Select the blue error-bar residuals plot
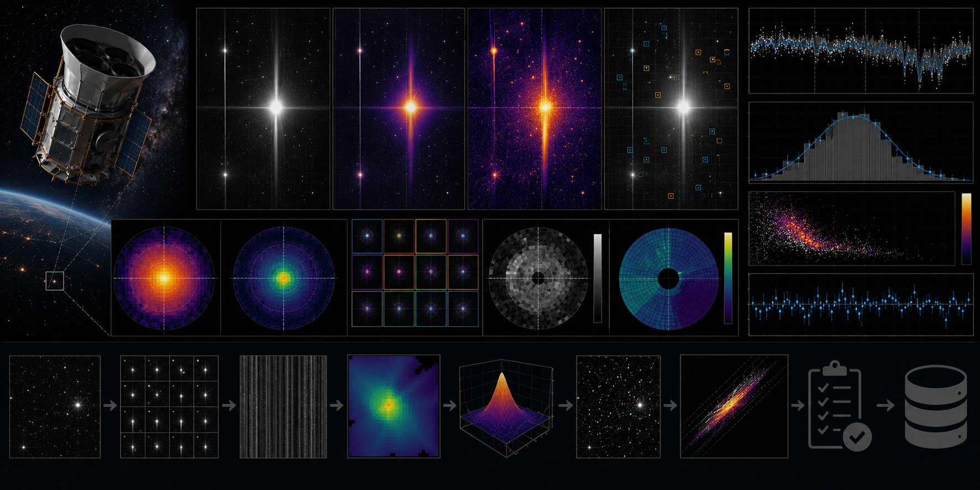The width and height of the screenshot is (980, 490). tap(861, 304)
